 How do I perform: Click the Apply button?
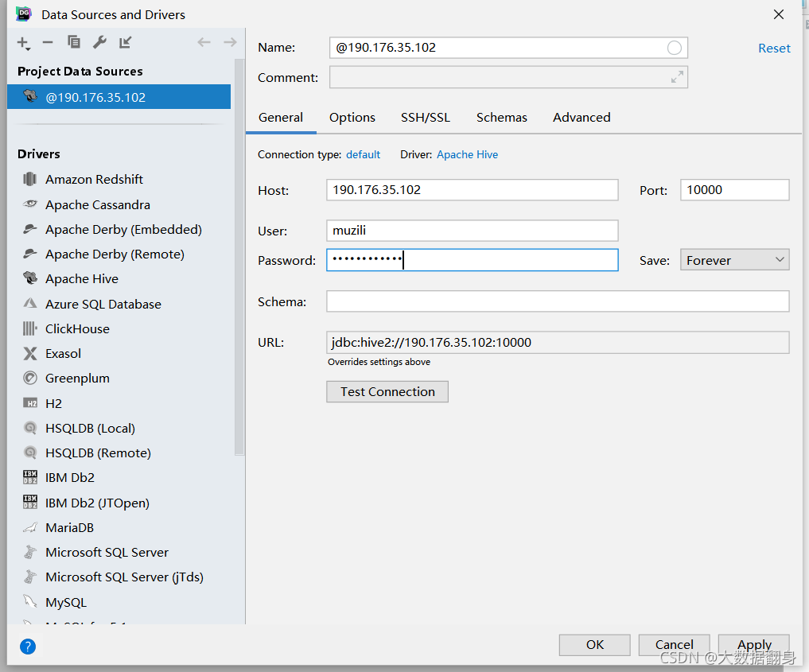754,645
